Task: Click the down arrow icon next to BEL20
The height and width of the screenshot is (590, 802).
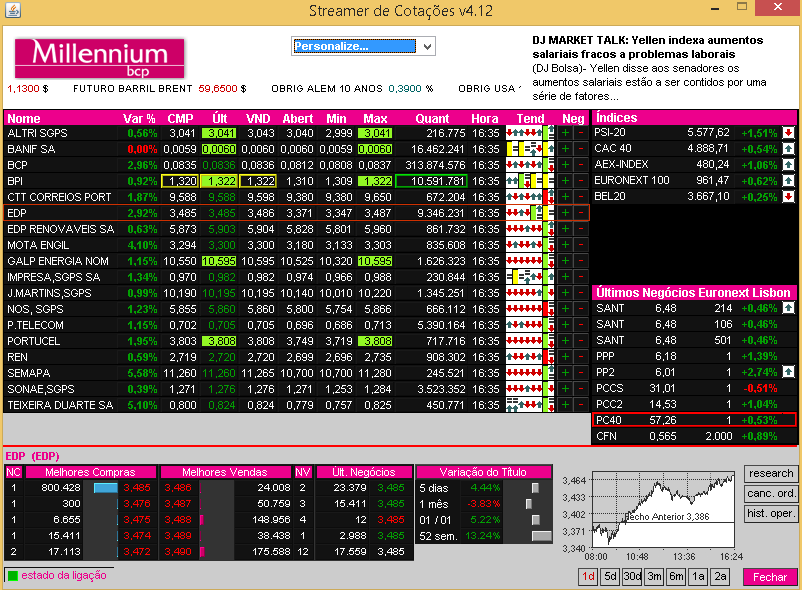Action: (788, 196)
